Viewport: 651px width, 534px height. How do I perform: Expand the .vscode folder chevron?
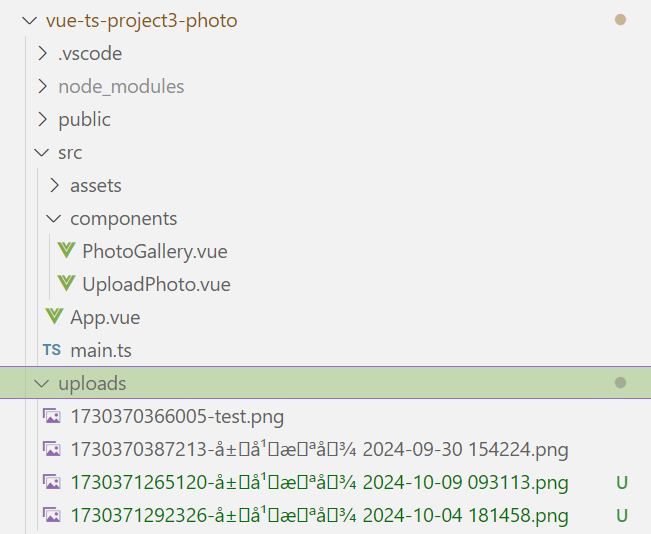point(42,53)
